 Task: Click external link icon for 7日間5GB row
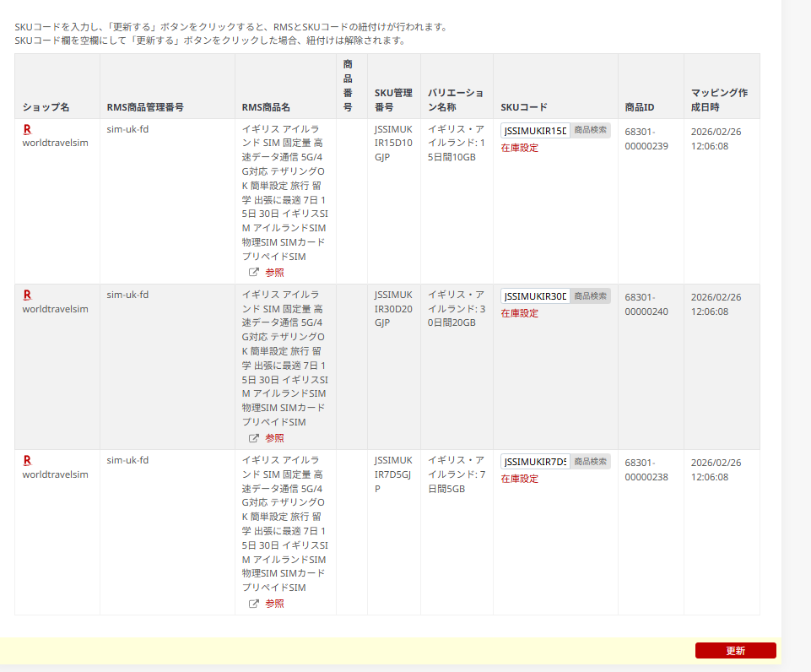pyautogui.click(x=253, y=604)
